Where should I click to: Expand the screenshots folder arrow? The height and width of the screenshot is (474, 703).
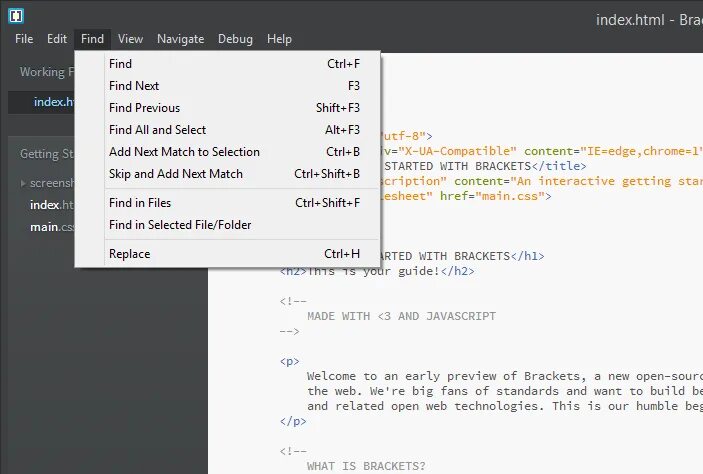click(x=23, y=183)
